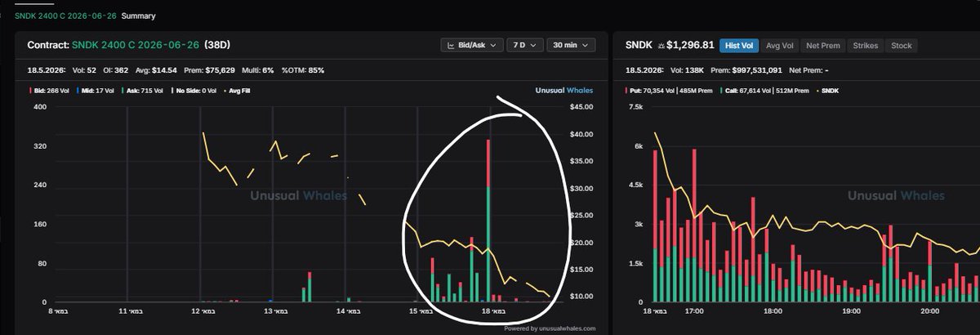Click the chart icon in Bid/Ask selector
This screenshot has height=335, width=980.
[x=452, y=45]
